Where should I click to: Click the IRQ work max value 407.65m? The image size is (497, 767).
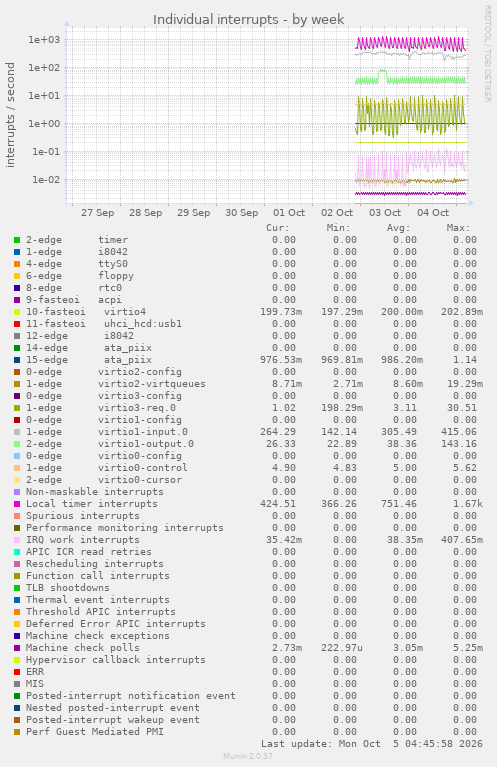(x=462, y=540)
